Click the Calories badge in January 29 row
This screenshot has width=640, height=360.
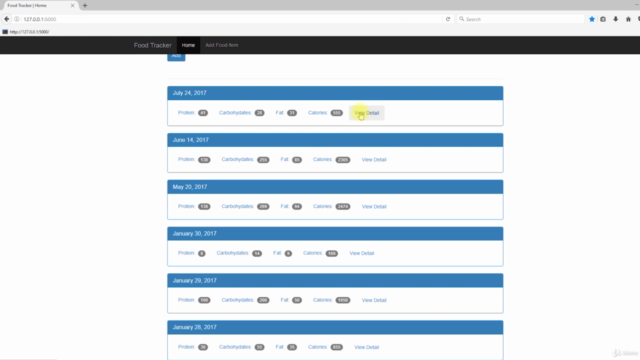[343, 300]
